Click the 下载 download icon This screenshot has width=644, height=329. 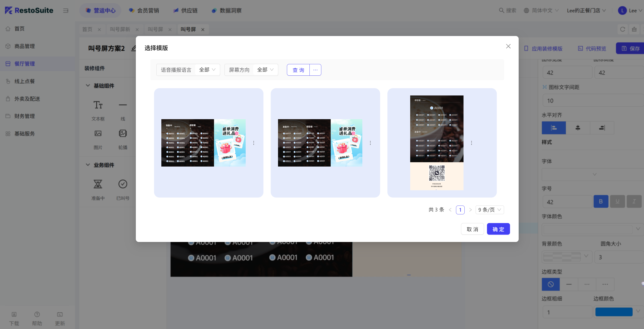click(14, 314)
